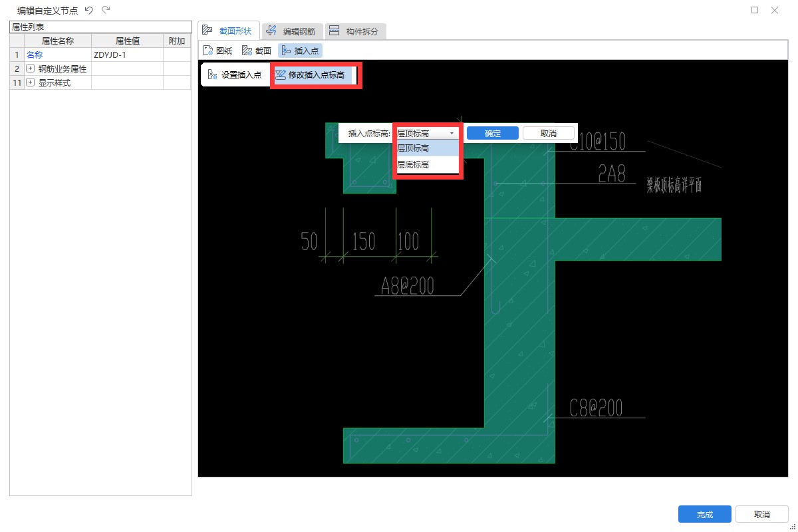Pick 层底标高 from the dropdown list
Viewport: 798px width, 532px height.
pyautogui.click(x=428, y=164)
